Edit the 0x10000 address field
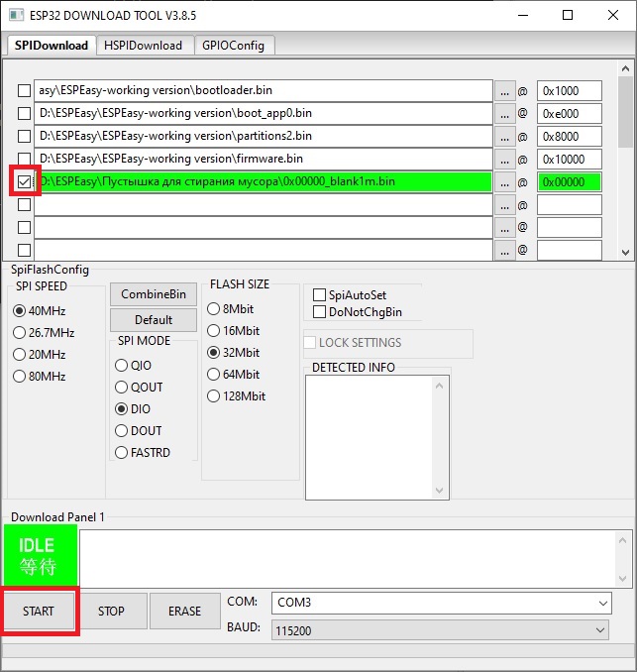This screenshot has width=637, height=672. (x=570, y=159)
